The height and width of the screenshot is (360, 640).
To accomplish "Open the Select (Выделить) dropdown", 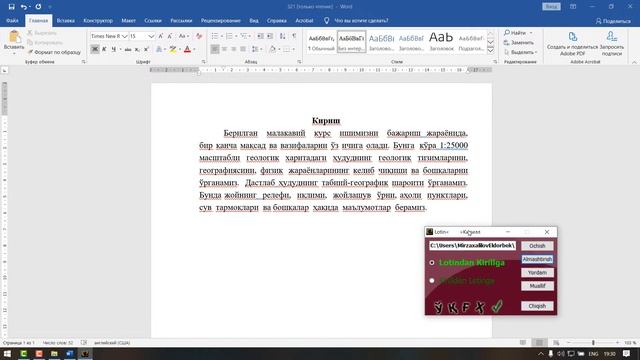I will click(520, 52).
